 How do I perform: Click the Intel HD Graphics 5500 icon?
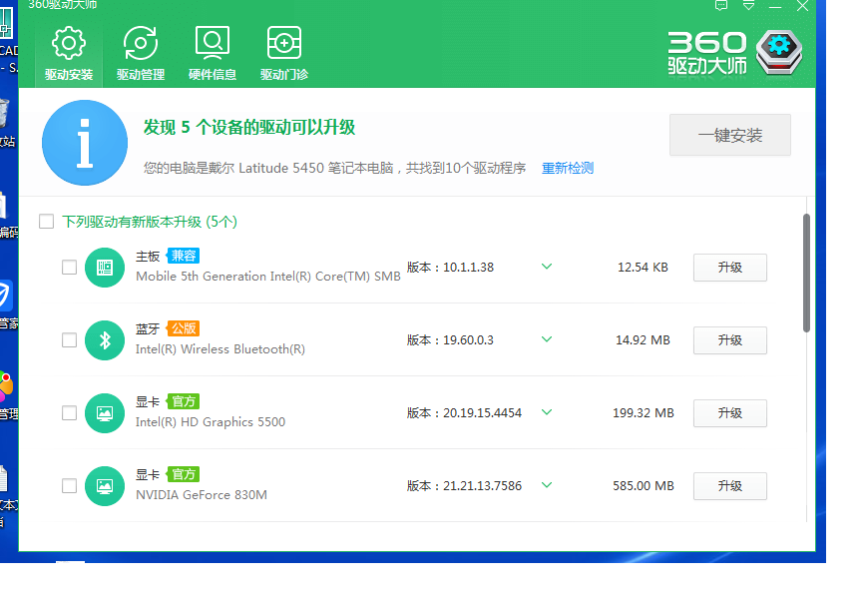click(x=105, y=413)
